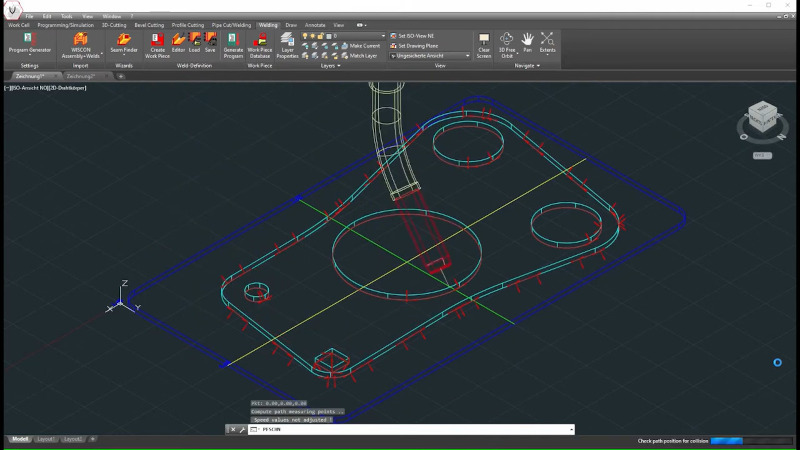This screenshot has width=800, height=450.
Task: Click command line customize wrench button
Action: pos(242,430)
